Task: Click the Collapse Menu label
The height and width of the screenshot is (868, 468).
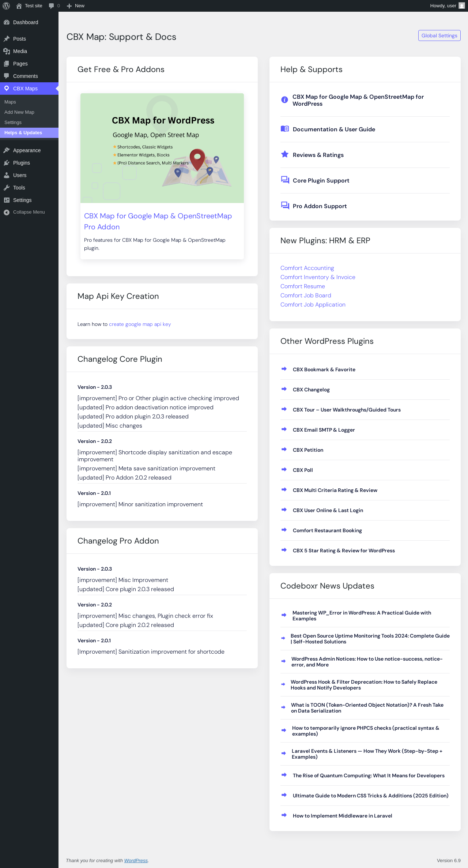Action: pos(29,212)
